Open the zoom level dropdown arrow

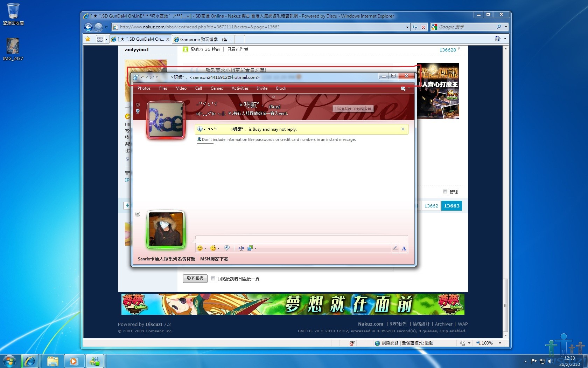(x=500, y=343)
